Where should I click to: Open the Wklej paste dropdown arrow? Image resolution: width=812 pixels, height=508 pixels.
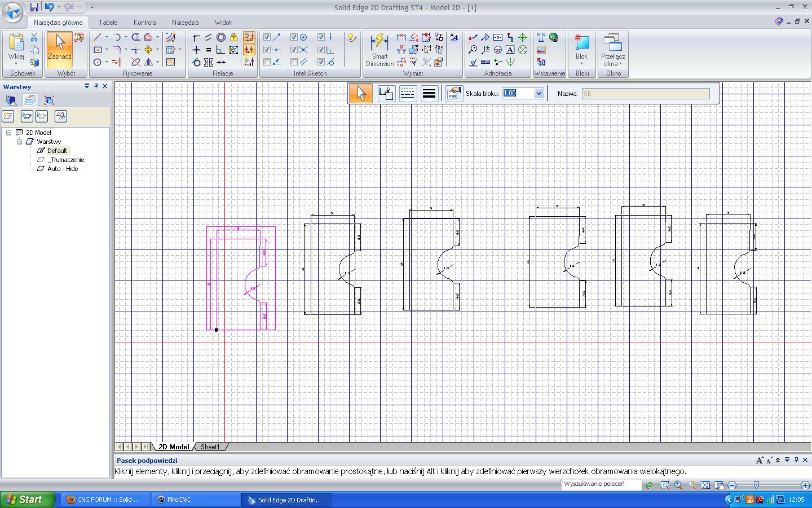pos(16,63)
